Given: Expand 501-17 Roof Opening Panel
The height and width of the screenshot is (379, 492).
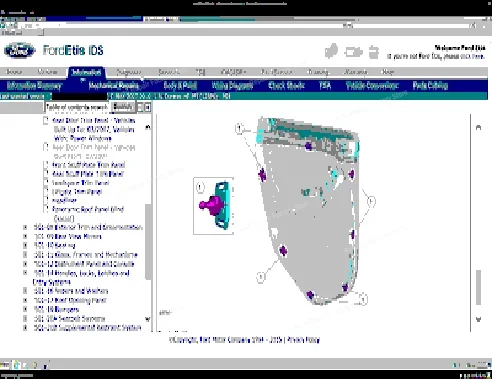Looking at the screenshot, I should pos(25,300).
